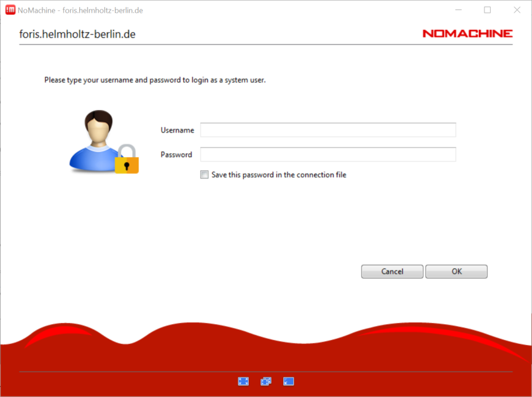532x397 pixels.
Task: Enable the save password checkbox
Action: click(204, 175)
